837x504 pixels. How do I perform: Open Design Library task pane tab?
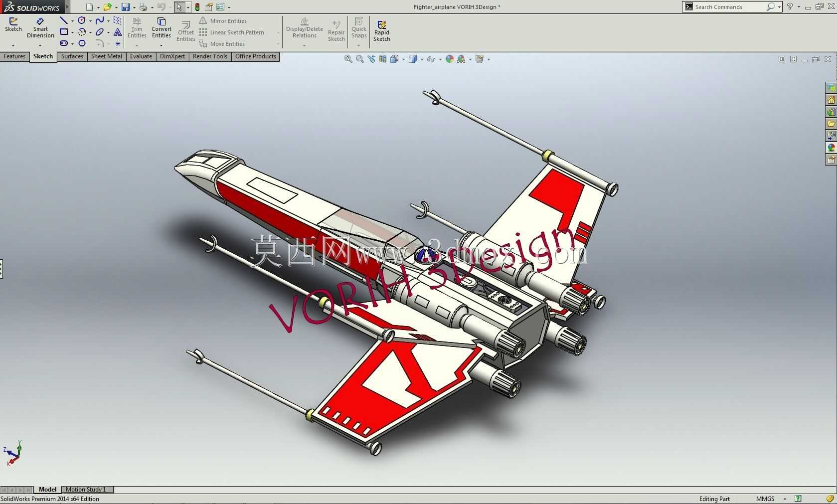831,112
